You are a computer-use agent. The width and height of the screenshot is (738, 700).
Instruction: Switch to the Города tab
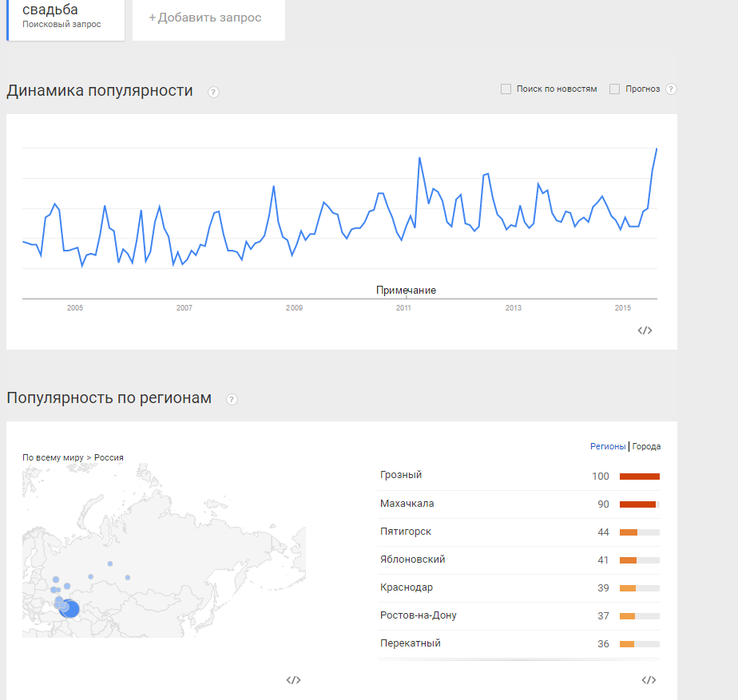click(x=646, y=447)
